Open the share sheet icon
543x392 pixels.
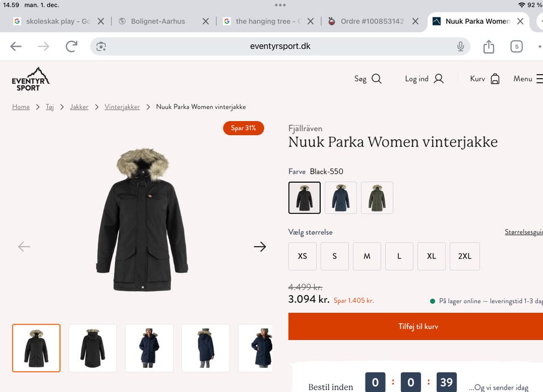[489, 46]
